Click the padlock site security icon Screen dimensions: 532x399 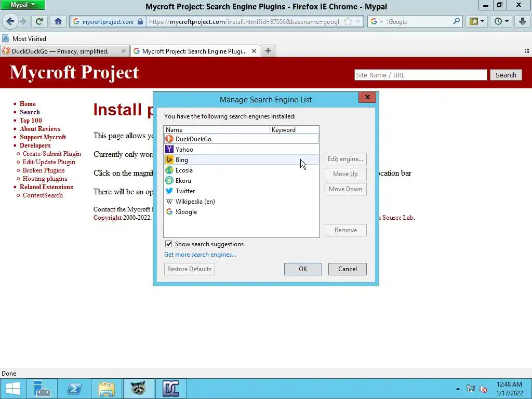[x=140, y=22]
